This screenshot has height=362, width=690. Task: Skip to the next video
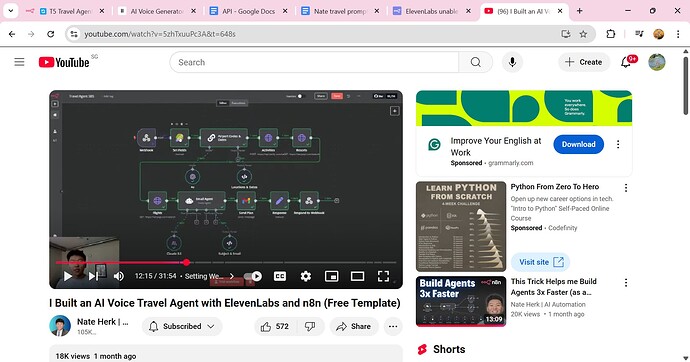(x=93, y=276)
